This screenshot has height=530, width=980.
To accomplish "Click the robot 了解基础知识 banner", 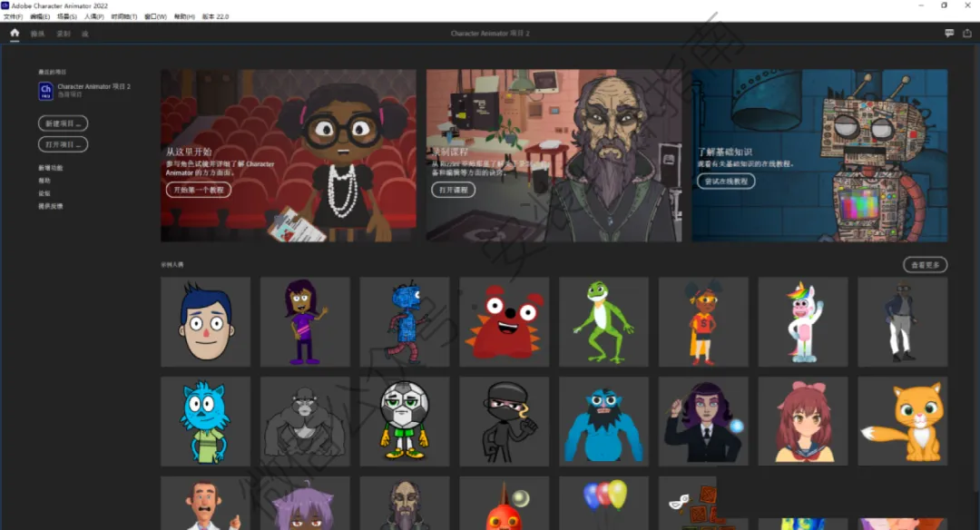I will pyautogui.click(x=819, y=155).
